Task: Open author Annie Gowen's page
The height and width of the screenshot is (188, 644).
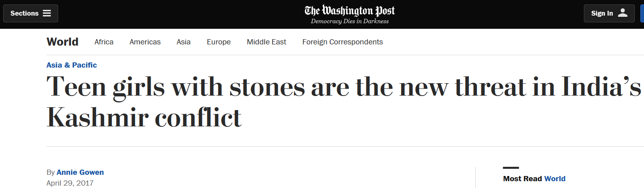Action: point(80,172)
